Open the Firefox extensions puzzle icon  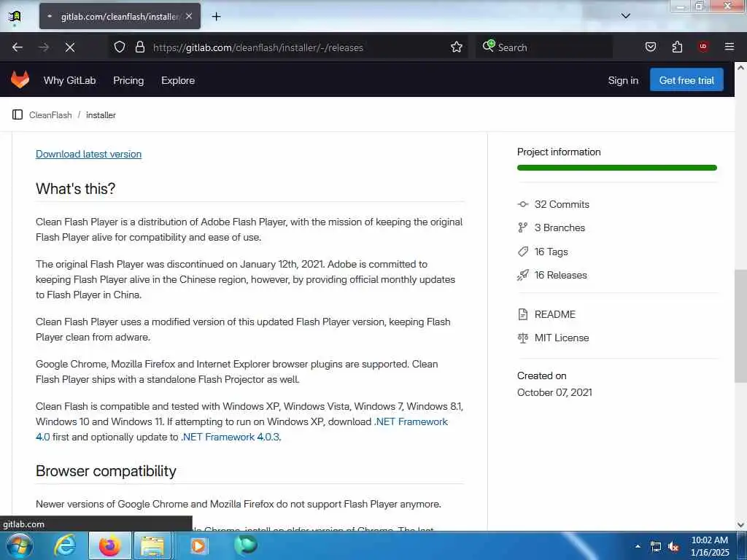coord(677,47)
